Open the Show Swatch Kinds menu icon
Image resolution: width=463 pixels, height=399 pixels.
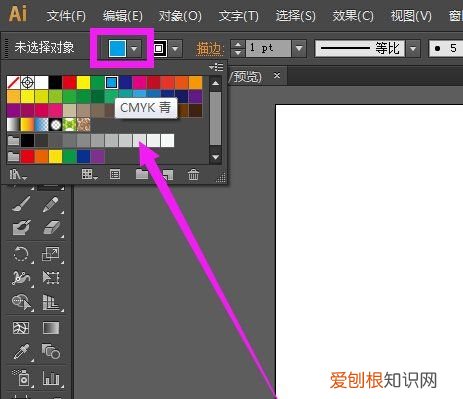[90, 174]
